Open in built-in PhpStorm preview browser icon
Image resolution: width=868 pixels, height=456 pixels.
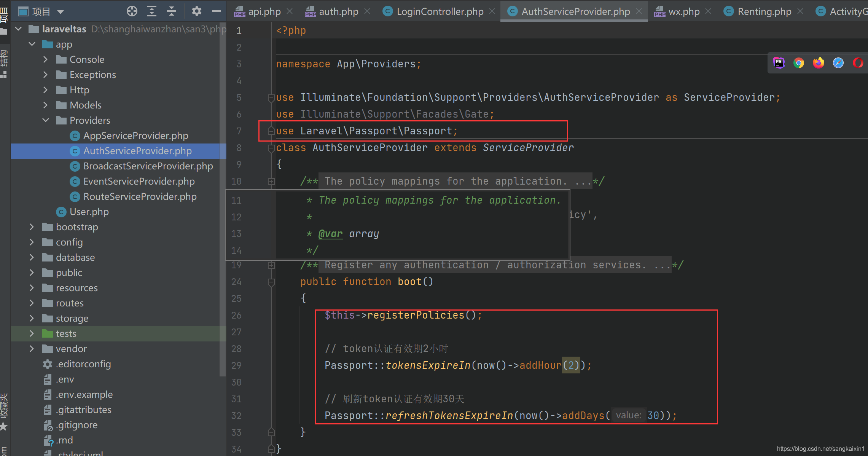(779, 63)
